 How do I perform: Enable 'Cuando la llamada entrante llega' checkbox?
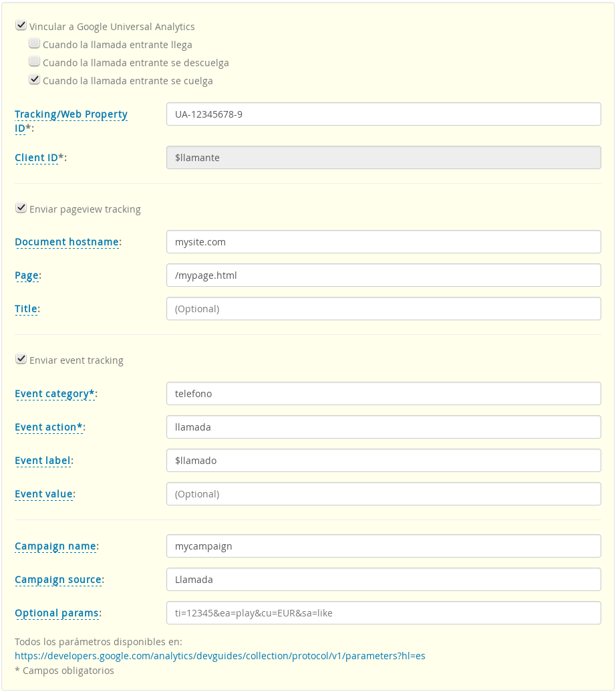pos(35,44)
